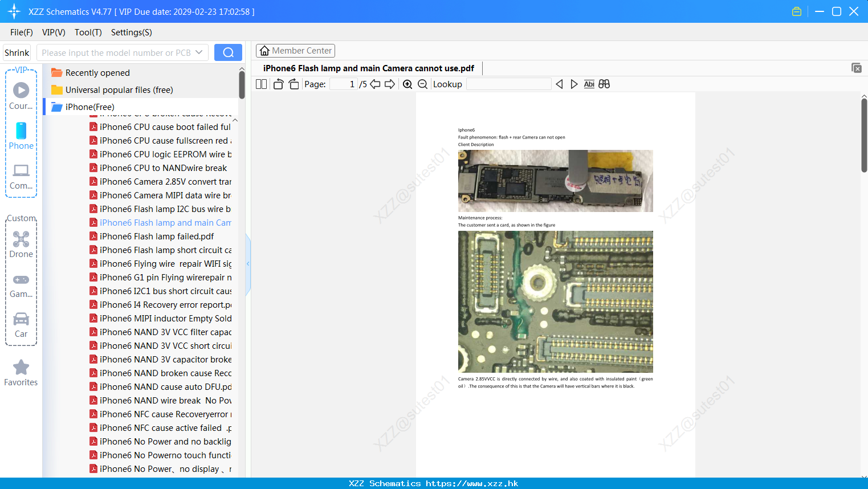
Task: Open iPhone6 CPU to NANDwire break file
Action: (158, 168)
